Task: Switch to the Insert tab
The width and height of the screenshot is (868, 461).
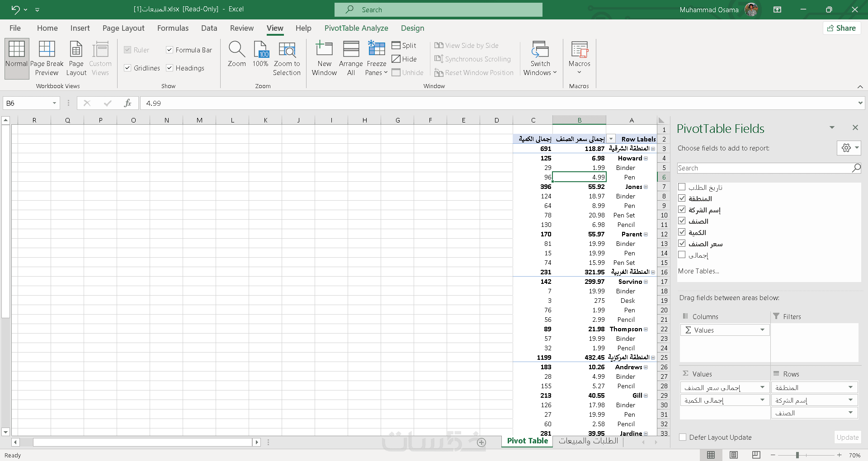Action: [x=80, y=28]
